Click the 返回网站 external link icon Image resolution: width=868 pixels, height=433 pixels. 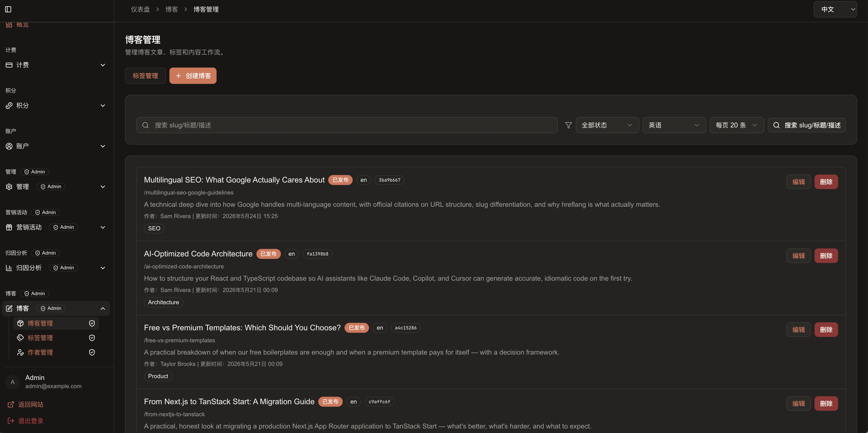click(11, 404)
